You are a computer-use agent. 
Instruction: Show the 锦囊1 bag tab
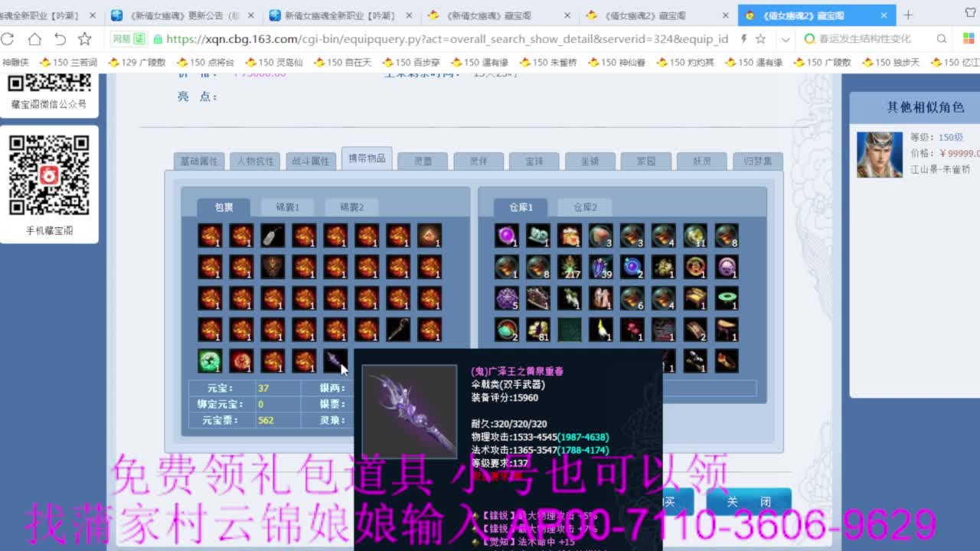click(x=288, y=207)
